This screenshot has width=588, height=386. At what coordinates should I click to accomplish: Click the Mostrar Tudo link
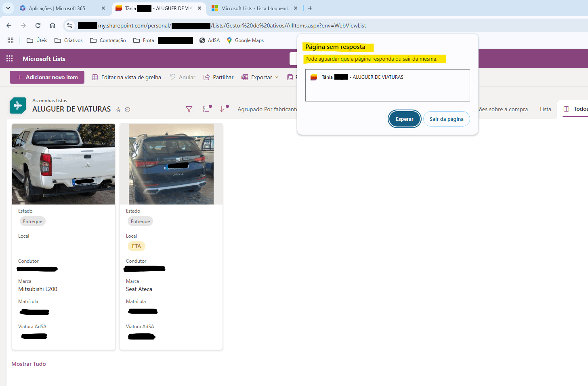coord(29,364)
